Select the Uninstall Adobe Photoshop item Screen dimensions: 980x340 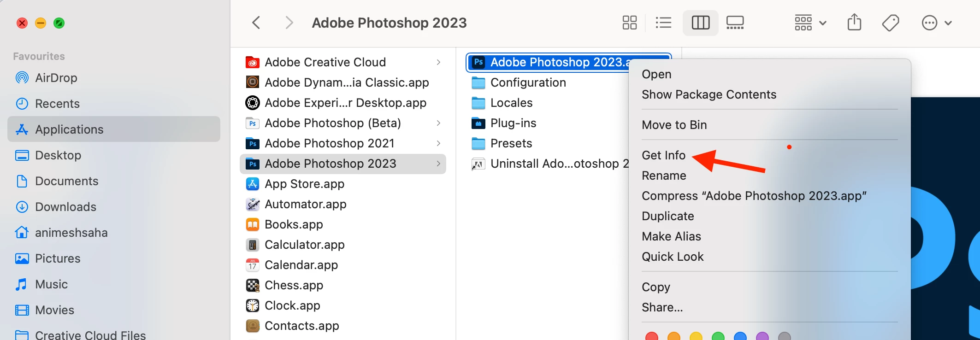[550, 164]
